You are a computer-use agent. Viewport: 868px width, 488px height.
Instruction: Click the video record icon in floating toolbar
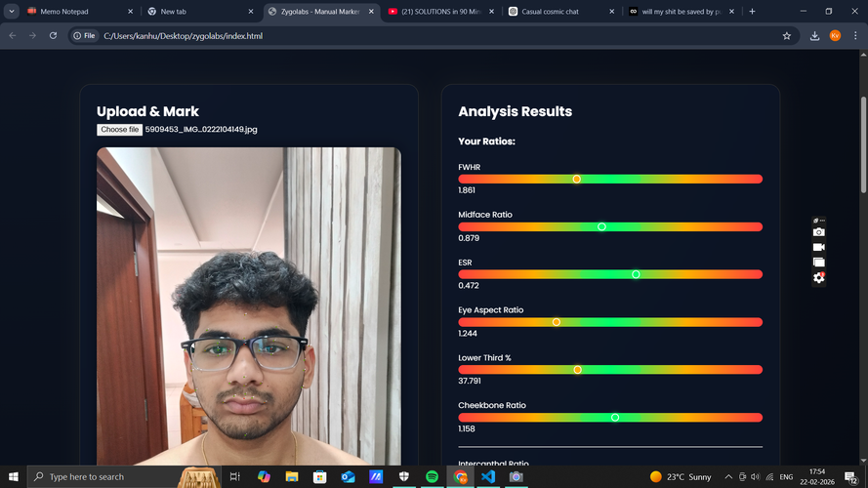pyautogui.click(x=818, y=247)
